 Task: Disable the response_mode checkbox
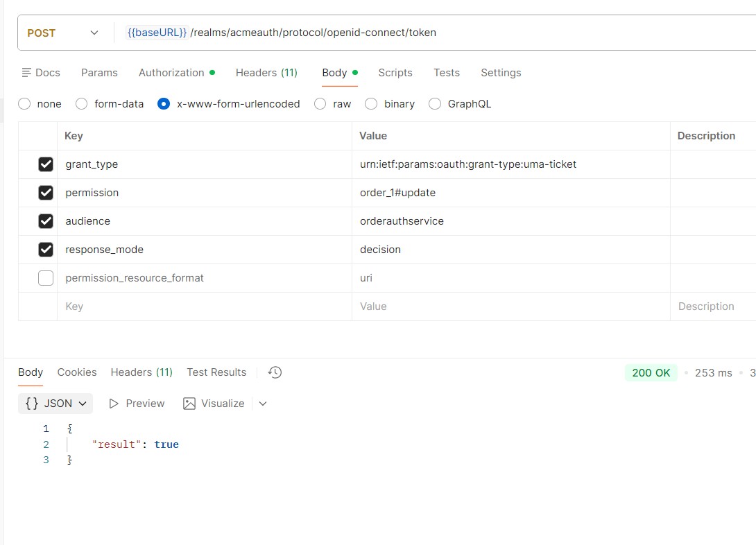point(46,250)
